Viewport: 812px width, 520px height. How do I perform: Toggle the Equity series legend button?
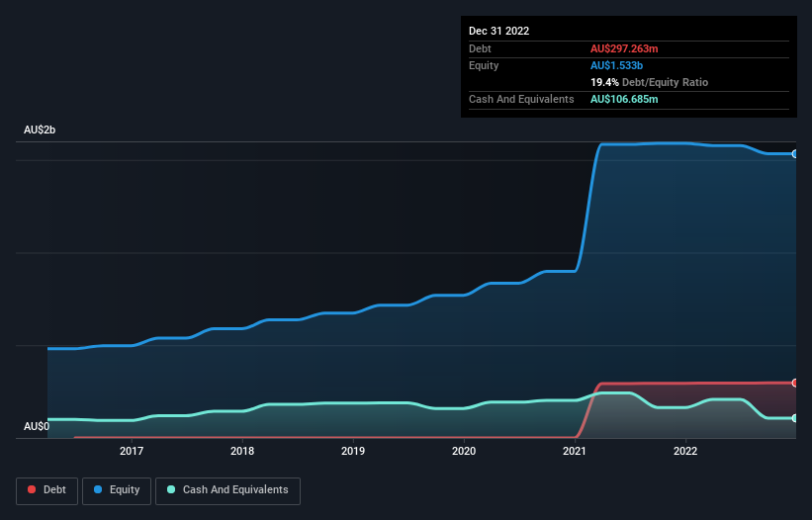(117, 490)
